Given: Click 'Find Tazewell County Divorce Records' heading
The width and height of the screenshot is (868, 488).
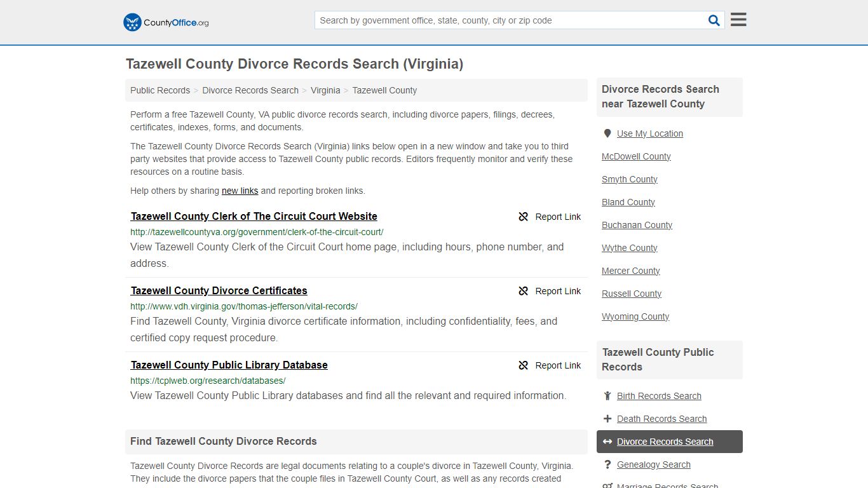Looking at the screenshot, I should click(x=224, y=441).
